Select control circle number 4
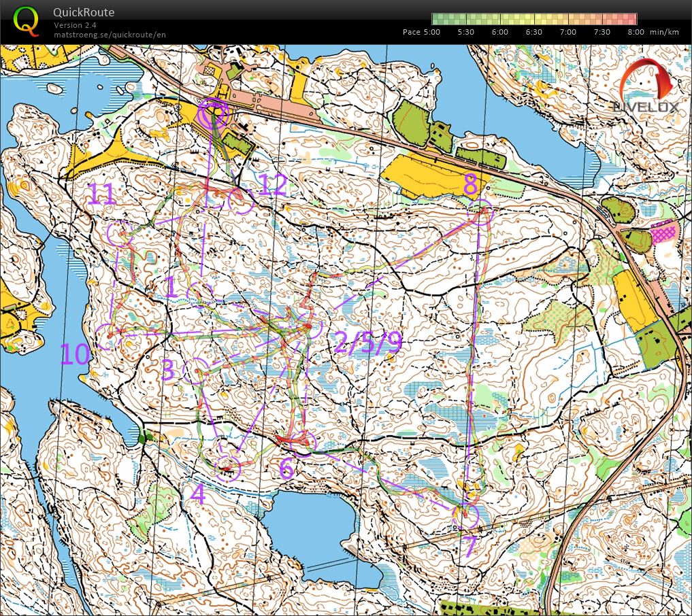The height and width of the screenshot is (616, 692). [x=228, y=468]
